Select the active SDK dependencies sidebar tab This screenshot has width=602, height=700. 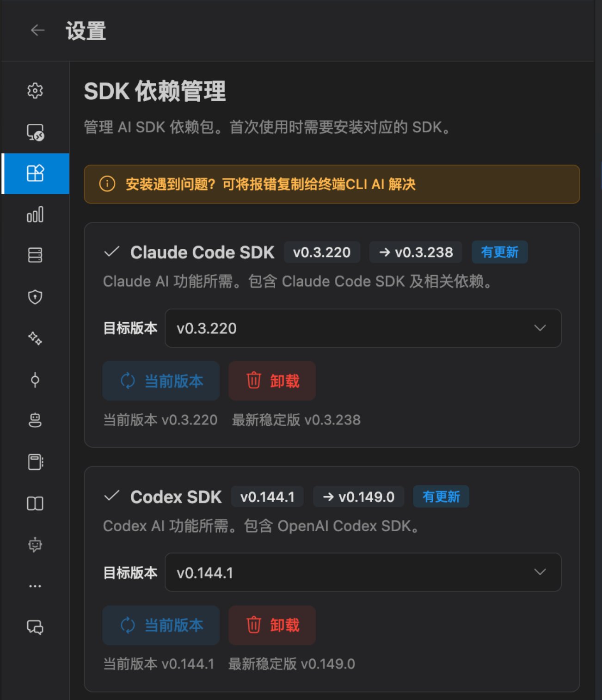click(35, 173)
